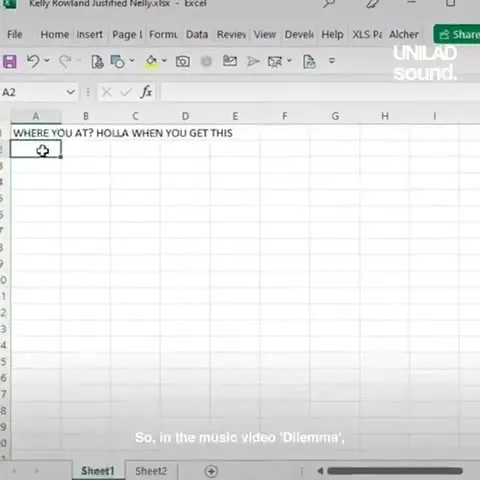Switch to the Sheet1 tab

tap(98, 471)
